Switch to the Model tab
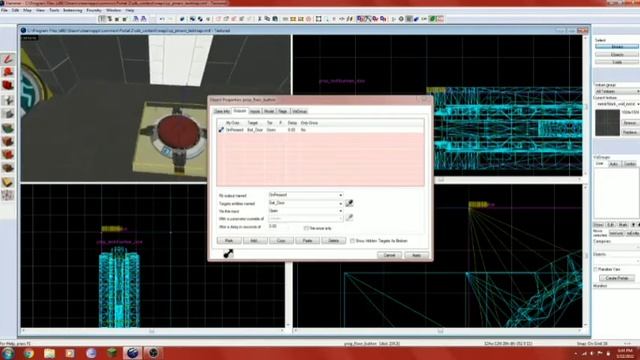 (269, 111)
